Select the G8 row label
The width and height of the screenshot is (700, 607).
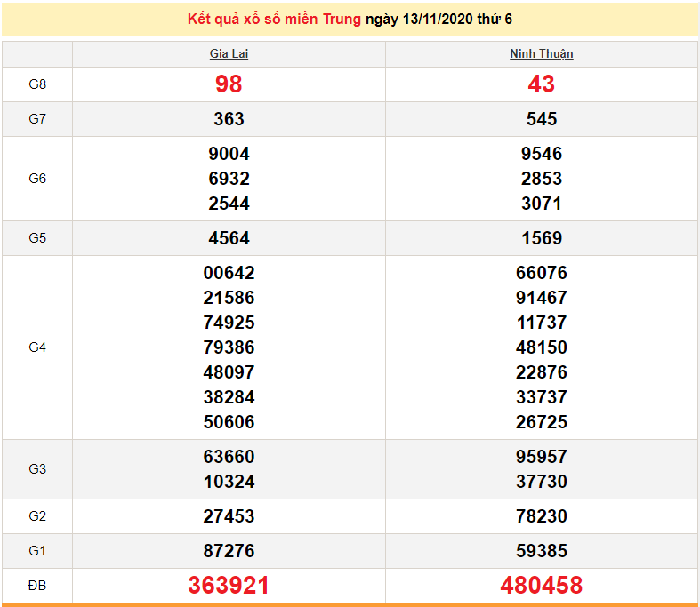[37, 84]
